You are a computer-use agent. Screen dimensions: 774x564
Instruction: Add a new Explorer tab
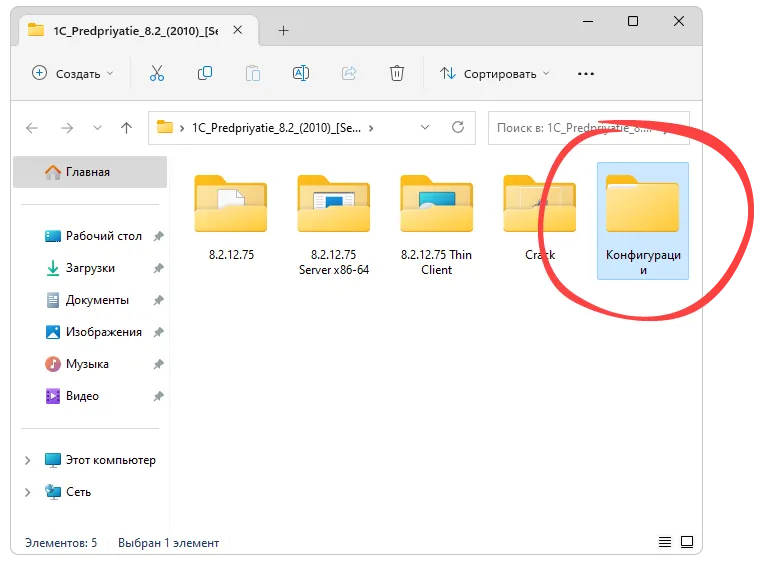click(x=283, y=31)
